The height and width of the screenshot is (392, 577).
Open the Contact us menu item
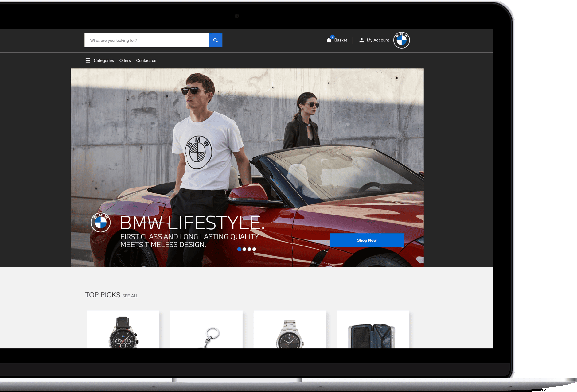coord(146,60)
